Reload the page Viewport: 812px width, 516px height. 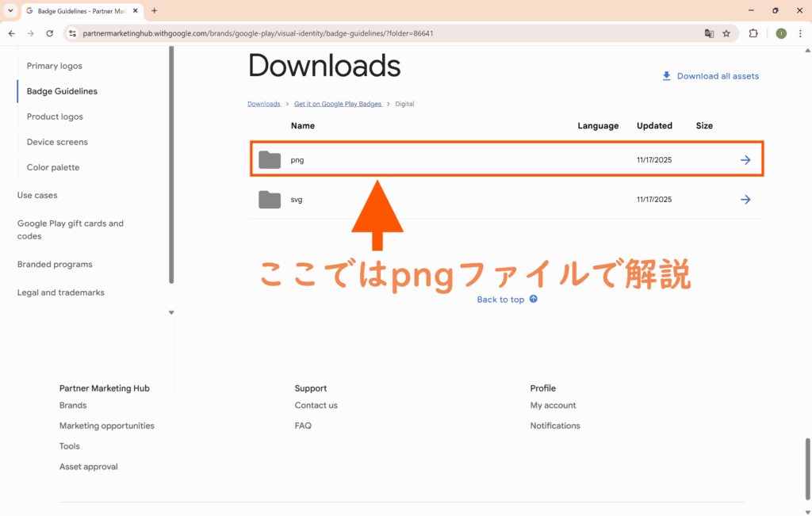pyautogui.click(x=49, y=33)
